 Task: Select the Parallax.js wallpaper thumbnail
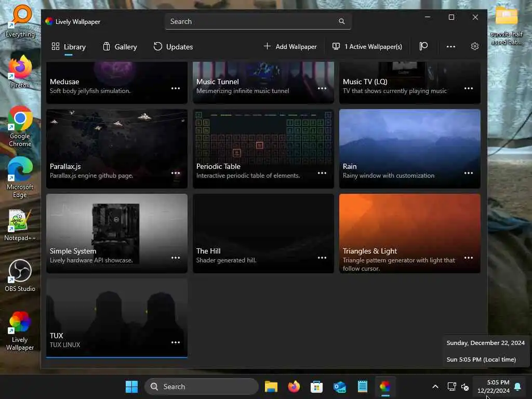(117, 149)
